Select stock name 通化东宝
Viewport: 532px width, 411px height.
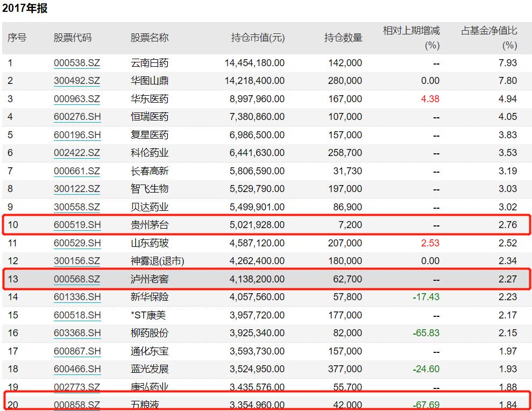(x=150, y=351)
